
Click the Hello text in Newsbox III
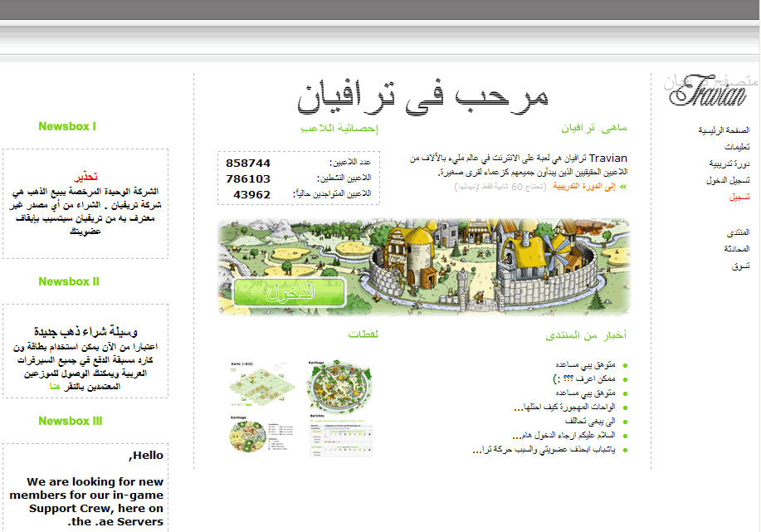point(147,456)
